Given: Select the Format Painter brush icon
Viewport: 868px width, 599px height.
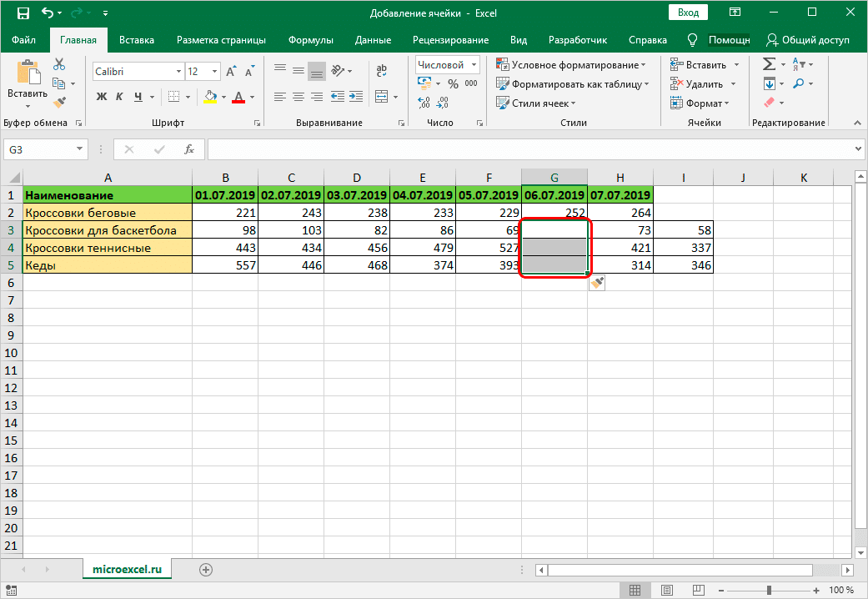Looking at the screenshot, I should 59,102.
